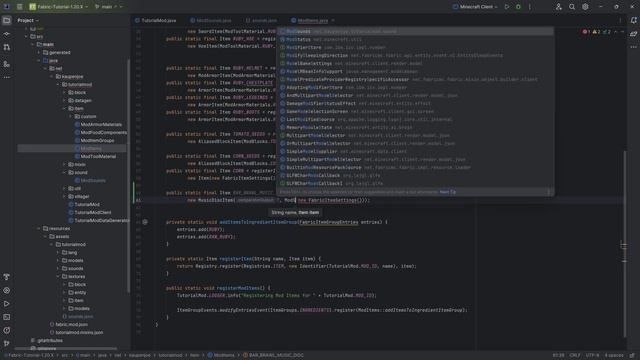The width and height of the screenshot is (640, 360).
Task: Expand the datagen package
Action: (64, 100)
